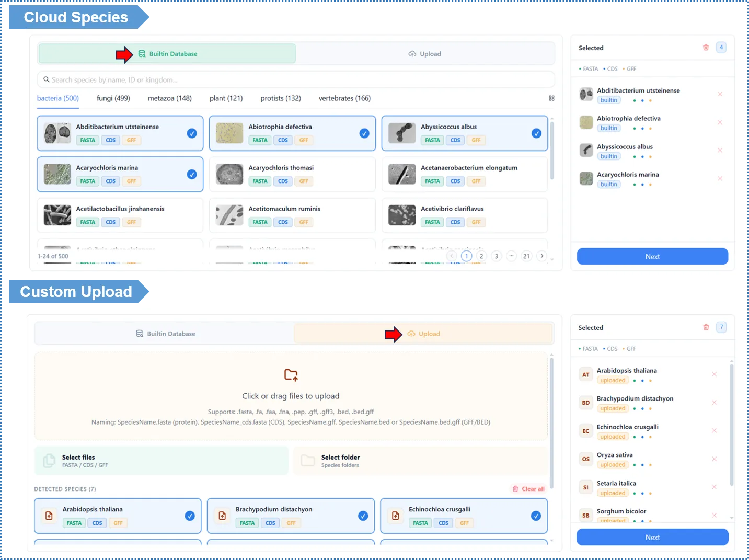Click Select folder Species folders button
Screen dimensions: 749x560
pos(421,461)
